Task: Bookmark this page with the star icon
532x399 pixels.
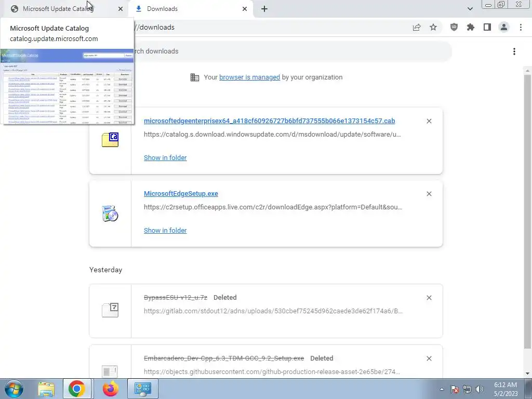Action: pos(433,27)
